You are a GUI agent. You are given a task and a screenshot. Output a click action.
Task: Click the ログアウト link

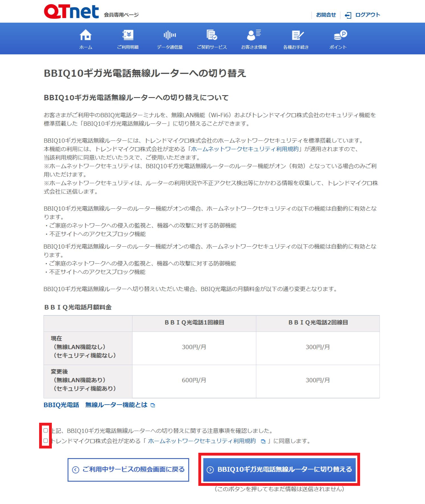coord(367,15)
